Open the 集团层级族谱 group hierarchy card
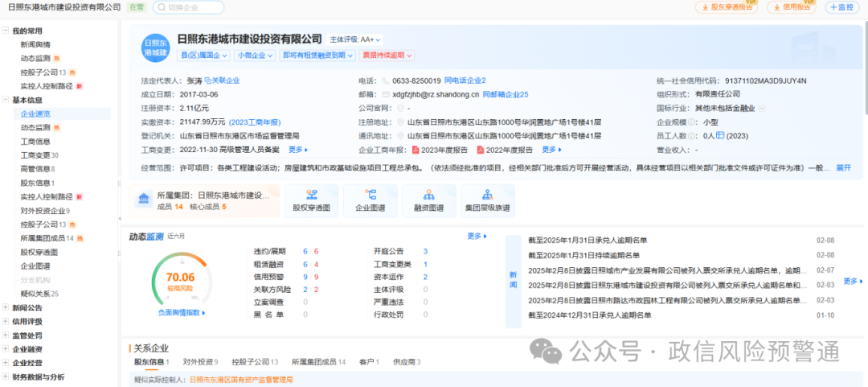868x387 pixels. 488,200
